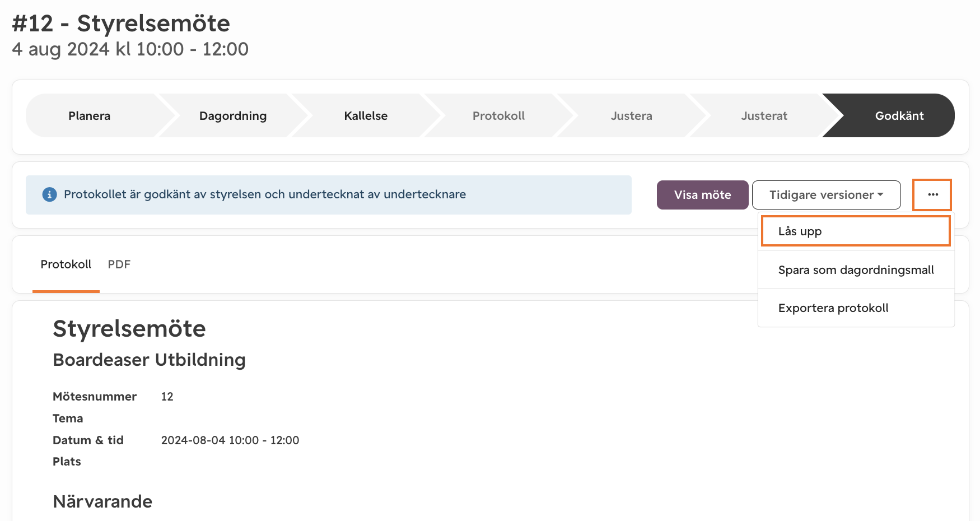Screen dimensions: 980x521
Task: Click the 'Plats' label
Action: 67,462
